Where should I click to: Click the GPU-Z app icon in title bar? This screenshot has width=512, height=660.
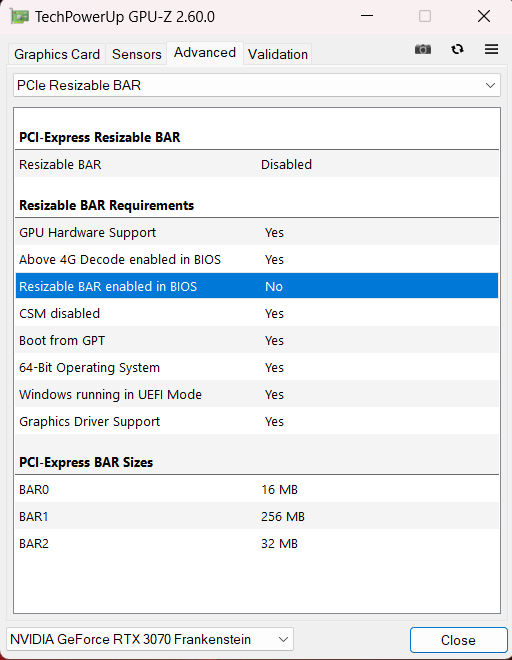19,17
